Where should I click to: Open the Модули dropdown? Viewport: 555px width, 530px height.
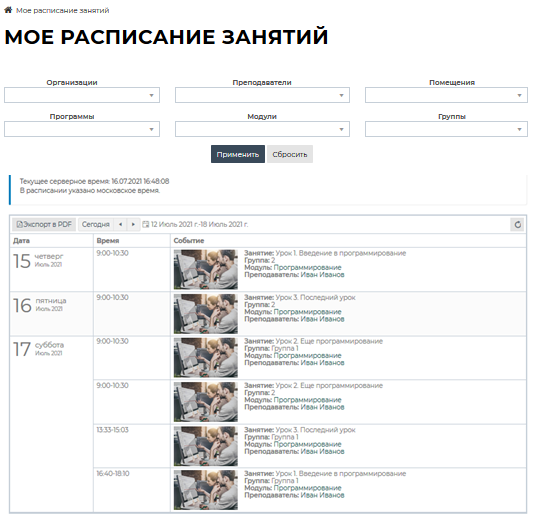pos(262,129)
